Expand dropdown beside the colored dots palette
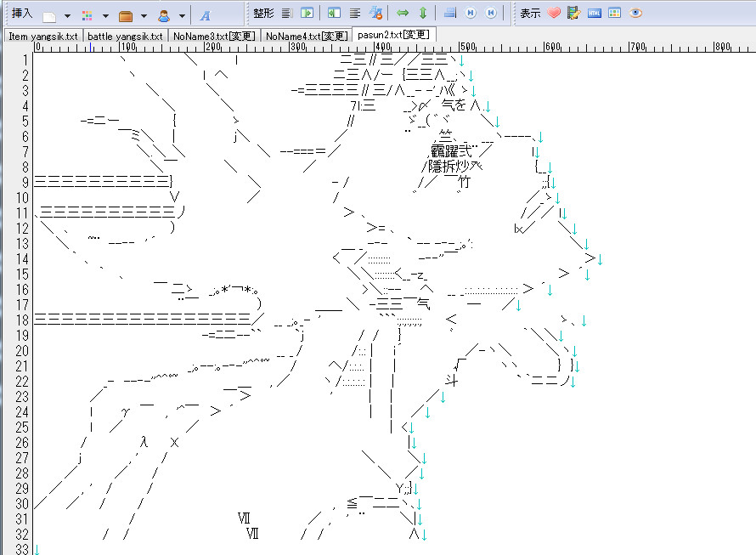The image size is (756, 555). pos(105,15)
